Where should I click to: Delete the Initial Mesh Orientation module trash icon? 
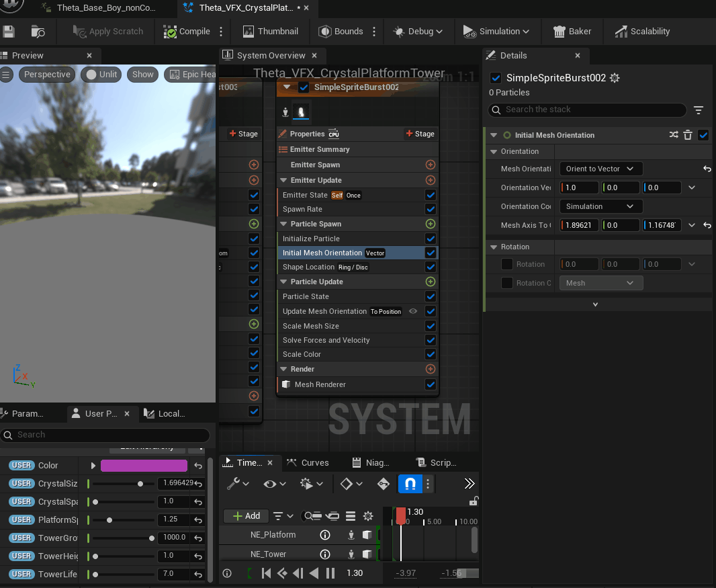click(688, 135)
